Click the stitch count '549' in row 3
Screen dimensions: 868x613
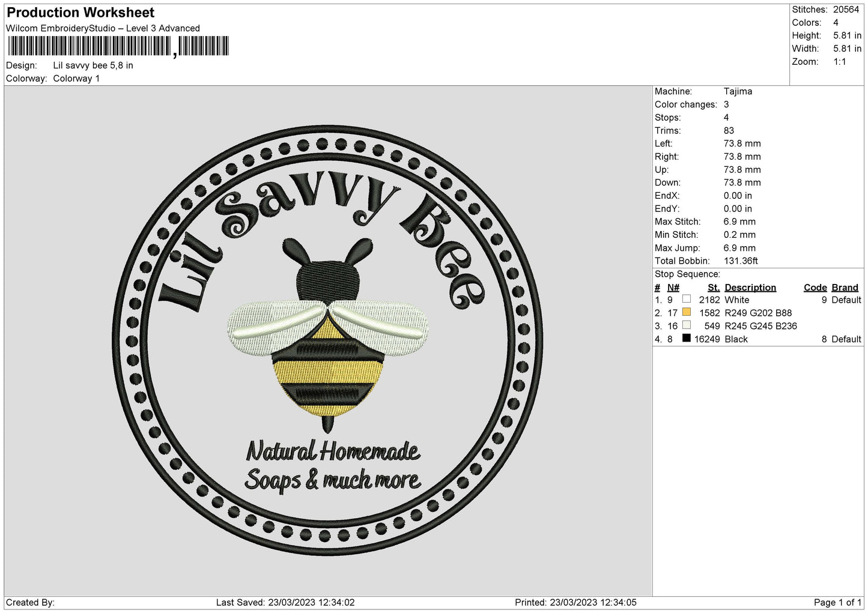coord(712,327)
